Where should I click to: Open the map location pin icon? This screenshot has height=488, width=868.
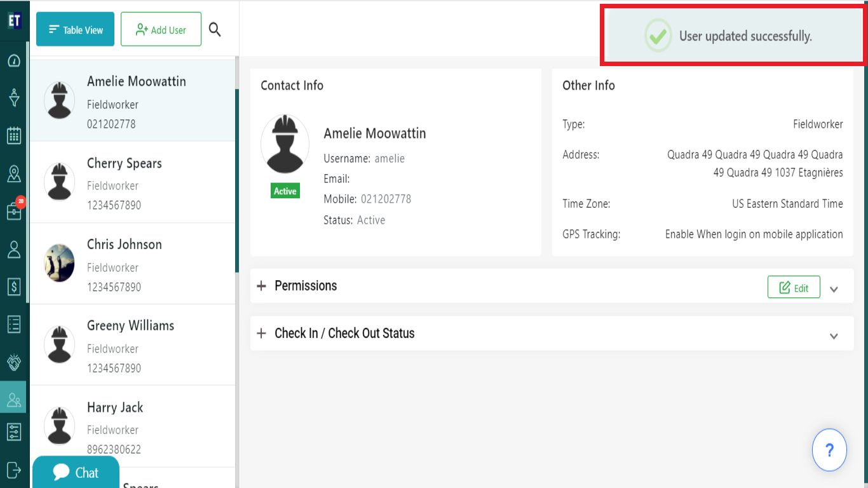tap(14, 173)
